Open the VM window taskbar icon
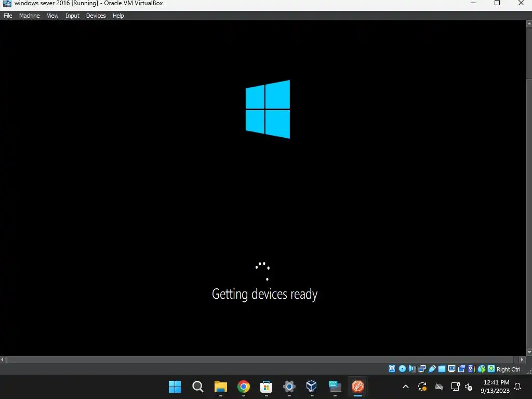532x399 pixels. (x=335, y=387)
